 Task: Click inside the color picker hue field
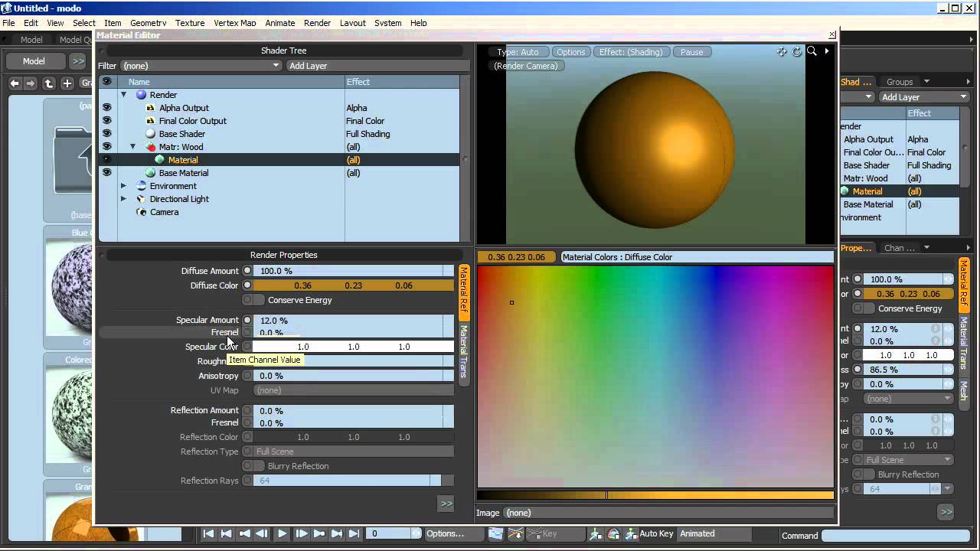pos(655,376)
